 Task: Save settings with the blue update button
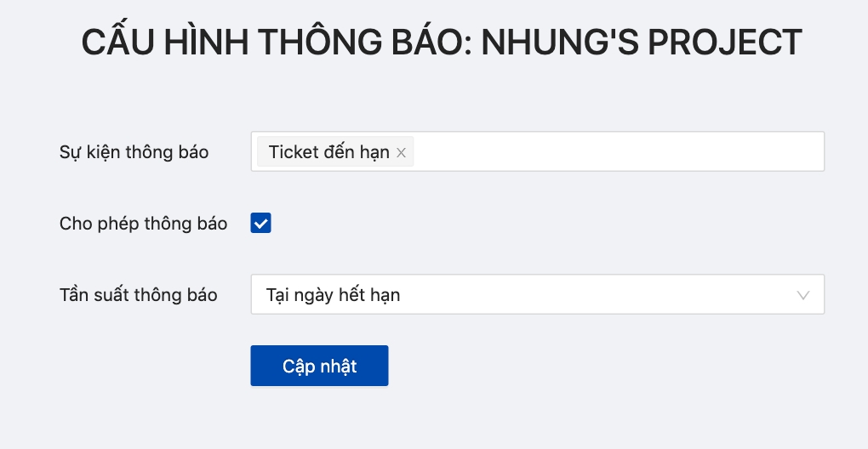319,366
